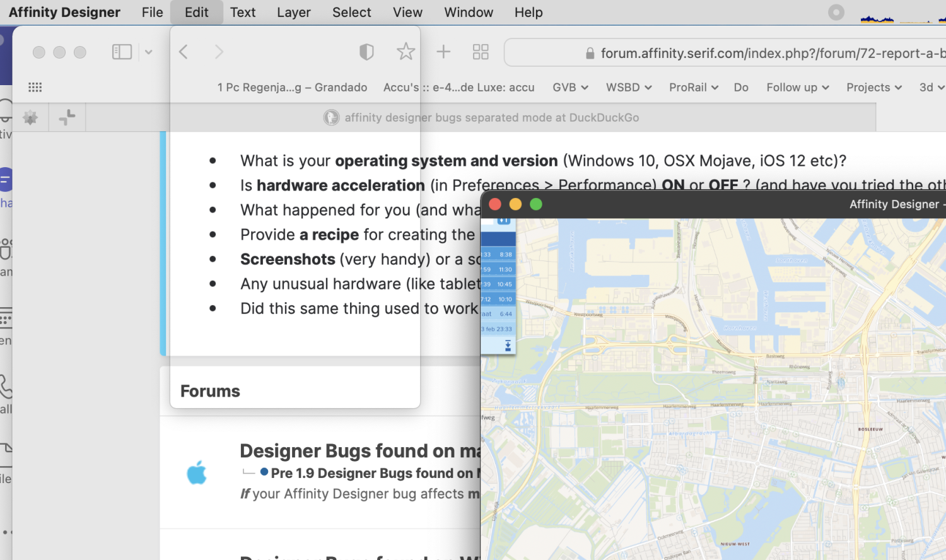
Task: Open the ProRail bookmarks dropdown
Action: (x=693, y=88)
